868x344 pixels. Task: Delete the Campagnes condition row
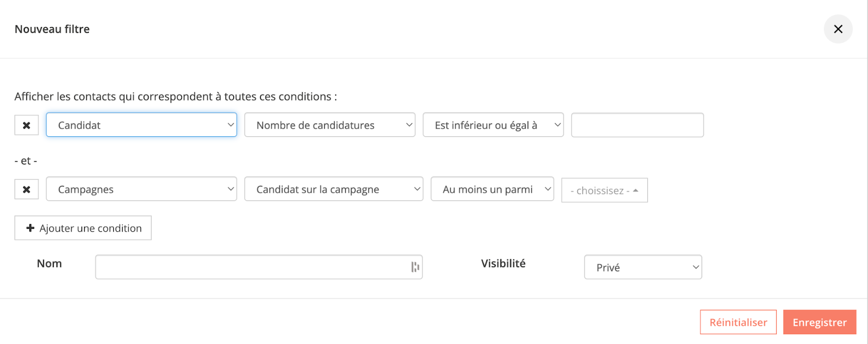coord(27,189)
